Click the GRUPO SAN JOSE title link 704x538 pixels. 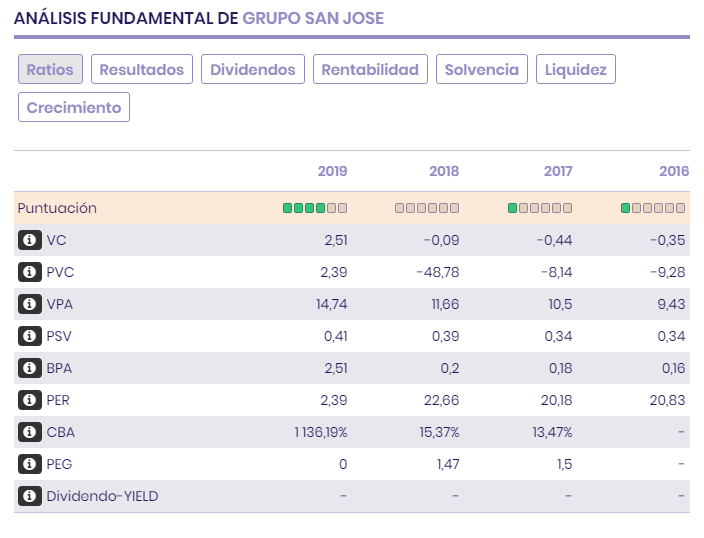pos(313,18)
